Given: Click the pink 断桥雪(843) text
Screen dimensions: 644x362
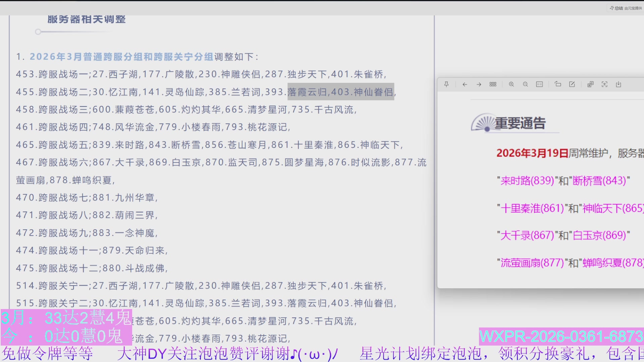Looking at the screenshot, I should pyautogui.click(x=599, y=181).
